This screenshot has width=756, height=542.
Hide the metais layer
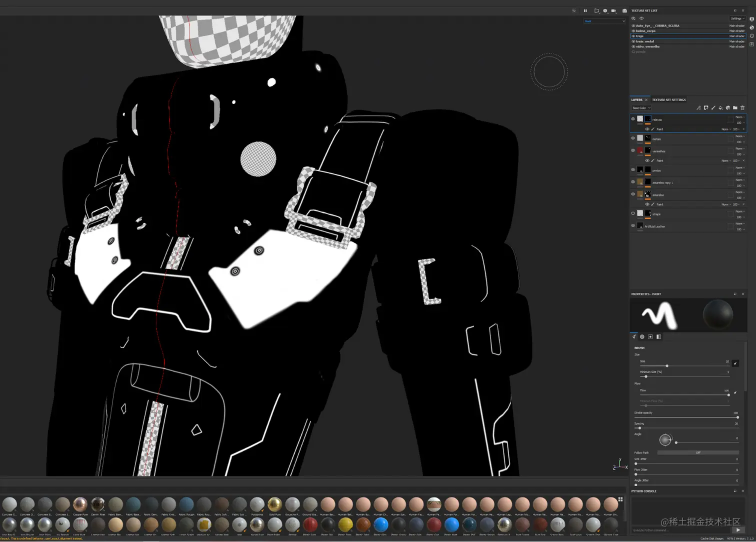point(633,138)
